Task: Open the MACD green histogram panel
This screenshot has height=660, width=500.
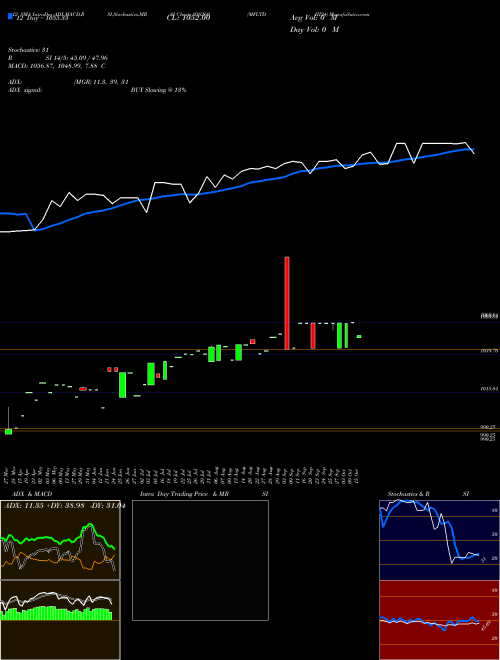Action: point(60,620)
